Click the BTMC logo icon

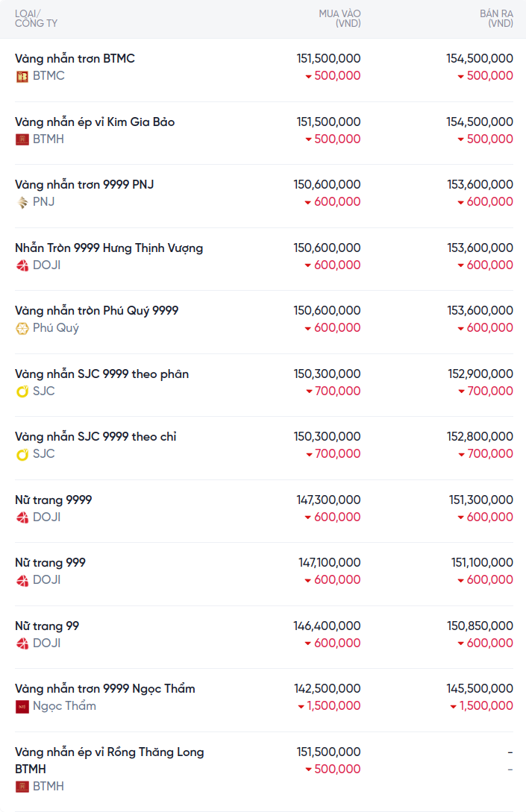22,76
